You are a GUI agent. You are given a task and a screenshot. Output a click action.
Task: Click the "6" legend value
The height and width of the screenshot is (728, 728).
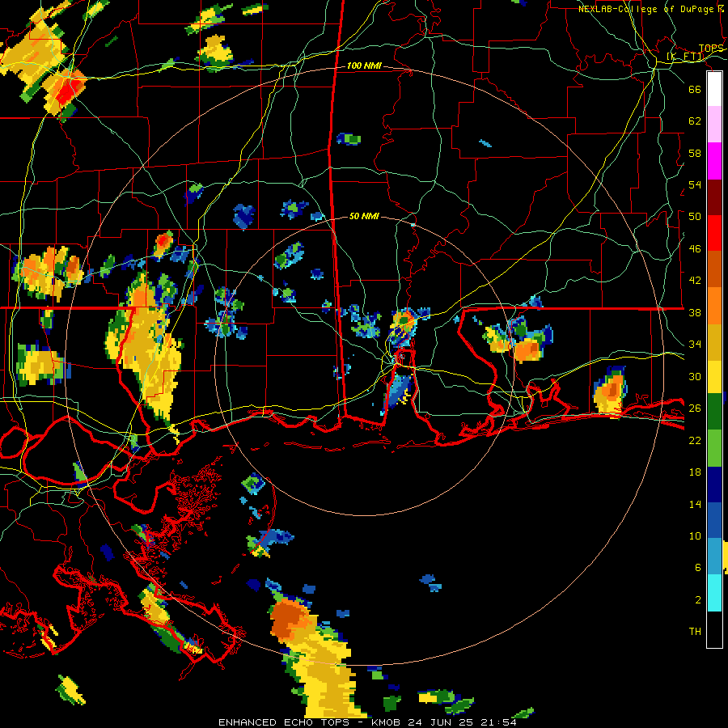click(x=697, y=568)
